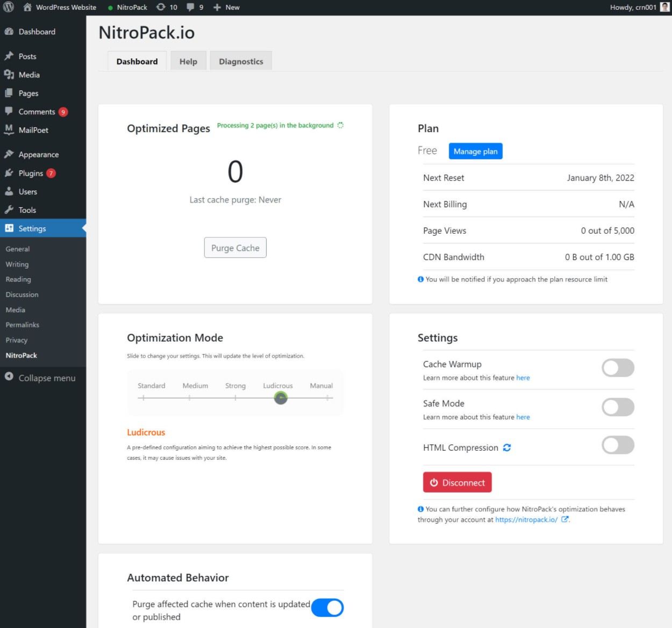
Task: Click 'Processing 2 page(s) in the background' status
Action: (x=275, y=125)
